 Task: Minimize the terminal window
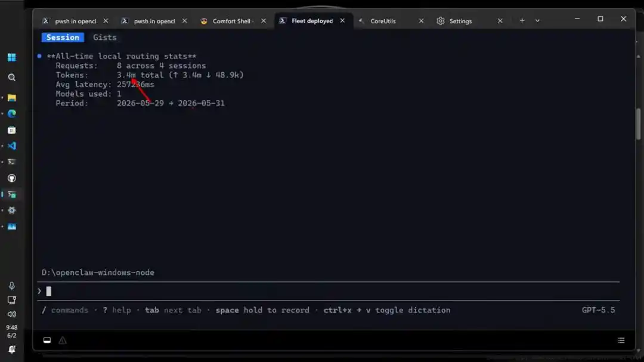577,19
